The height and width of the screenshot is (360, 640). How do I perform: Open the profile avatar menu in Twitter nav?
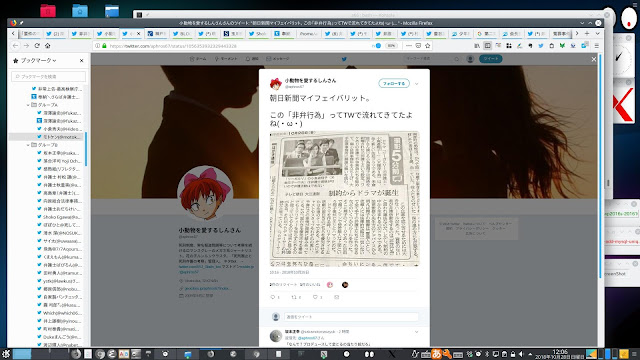click(470, 59)
